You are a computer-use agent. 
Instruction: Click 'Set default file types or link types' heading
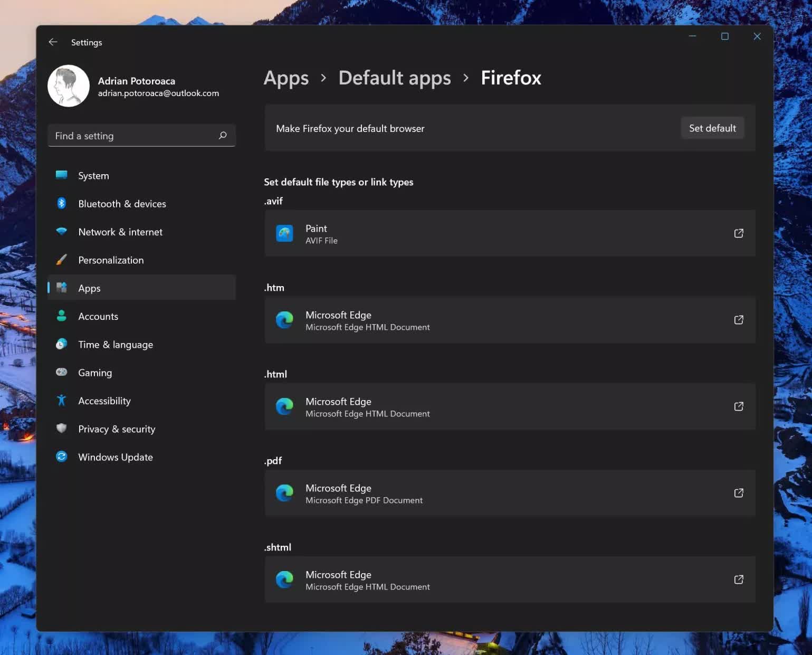pyautogui.click(x=339, y=182)
